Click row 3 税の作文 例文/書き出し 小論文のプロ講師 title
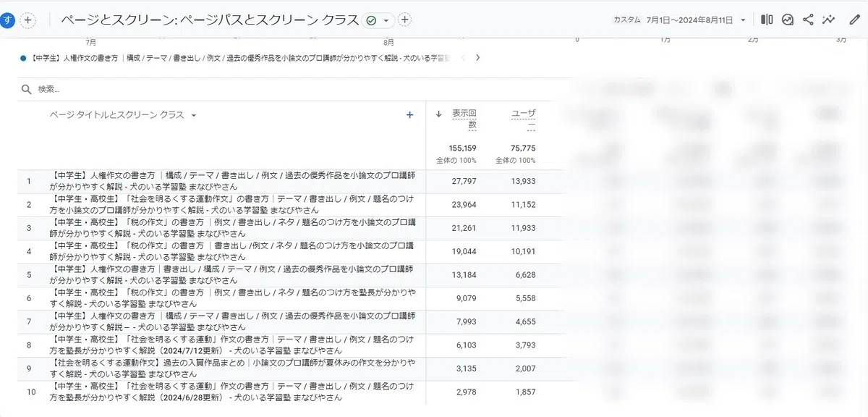The height and width of the screenshot is (417, 868). pos(233,227)
